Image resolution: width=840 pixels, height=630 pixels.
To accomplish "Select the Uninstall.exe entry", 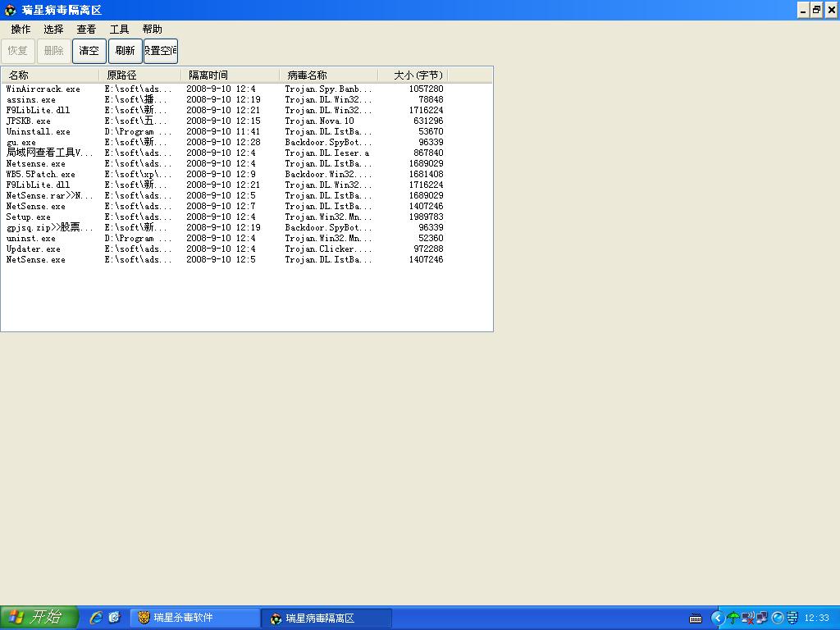I will click(x=38, y=132).
